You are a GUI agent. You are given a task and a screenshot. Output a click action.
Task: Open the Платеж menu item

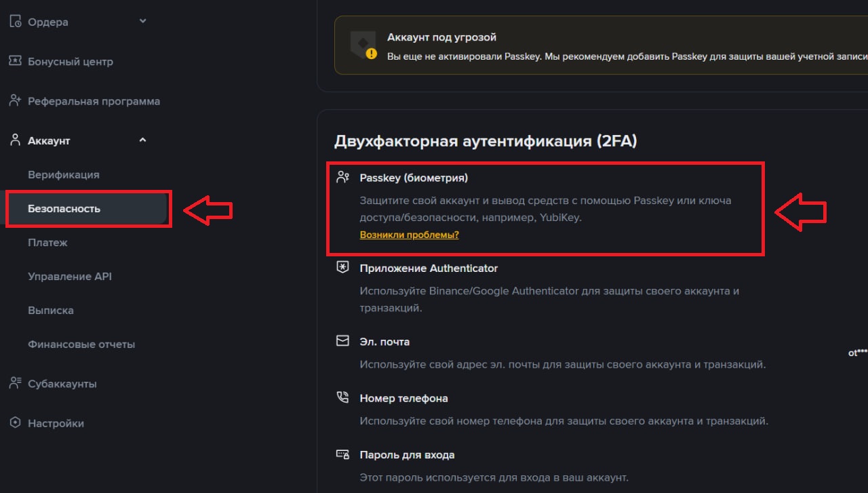coord(47,242)
